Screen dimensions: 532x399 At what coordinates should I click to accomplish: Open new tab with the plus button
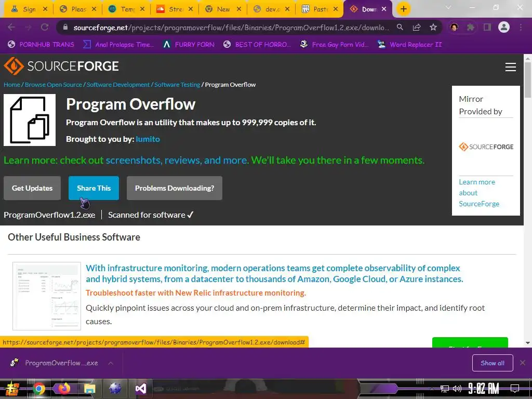tap(403, 9)
